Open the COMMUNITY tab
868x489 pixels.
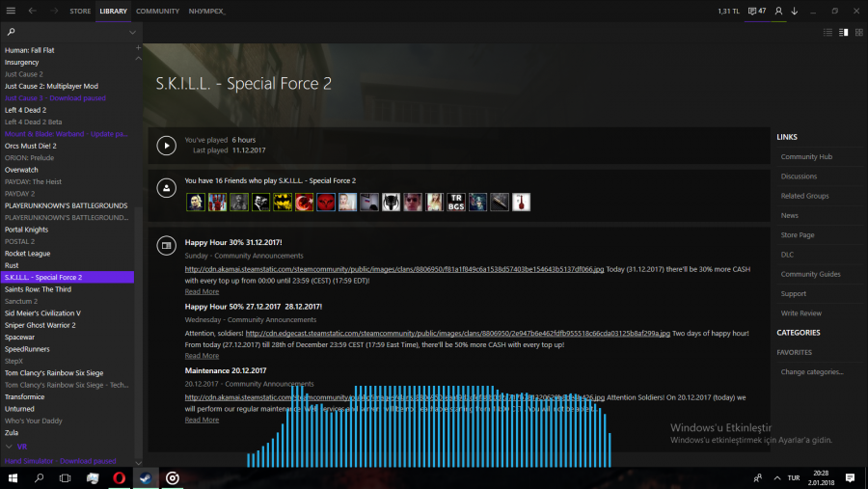tap(158, 11)
